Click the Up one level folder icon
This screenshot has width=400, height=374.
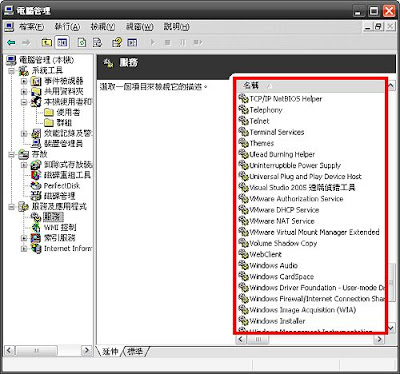(47, 42)
